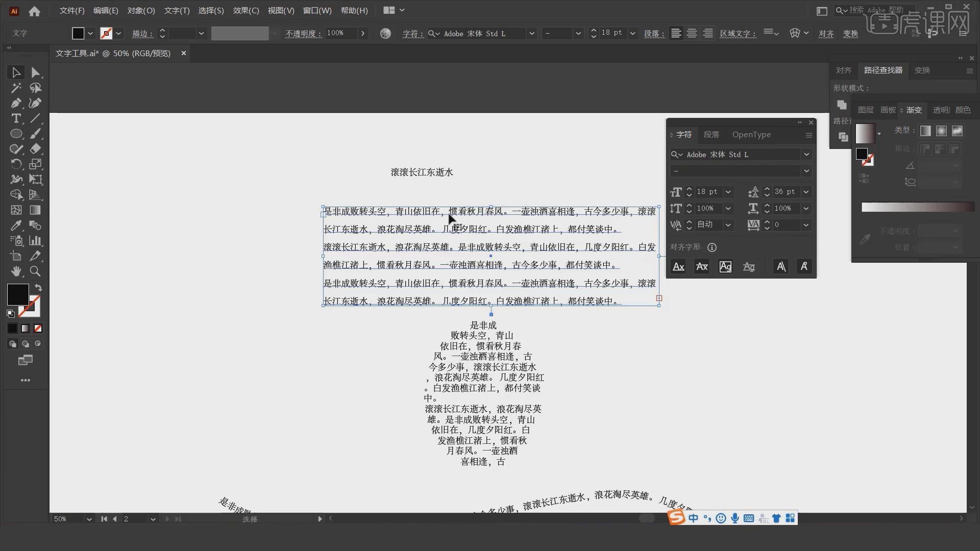
Task: Open the recolor artwork globe icon
Action: pos(385,33)
